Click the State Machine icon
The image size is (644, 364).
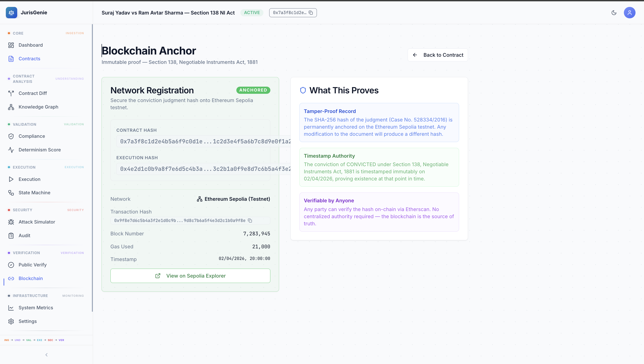(x=11, y=193)
